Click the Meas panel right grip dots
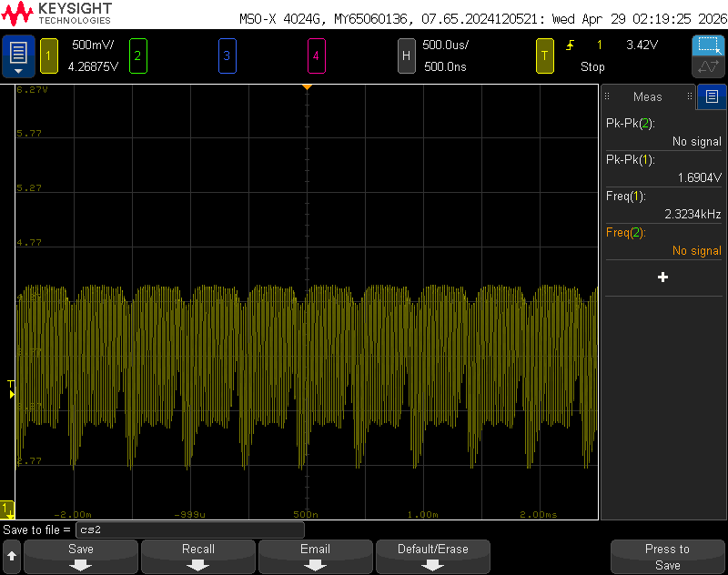Viewport: 728px width, 575px height. point(690,96)
